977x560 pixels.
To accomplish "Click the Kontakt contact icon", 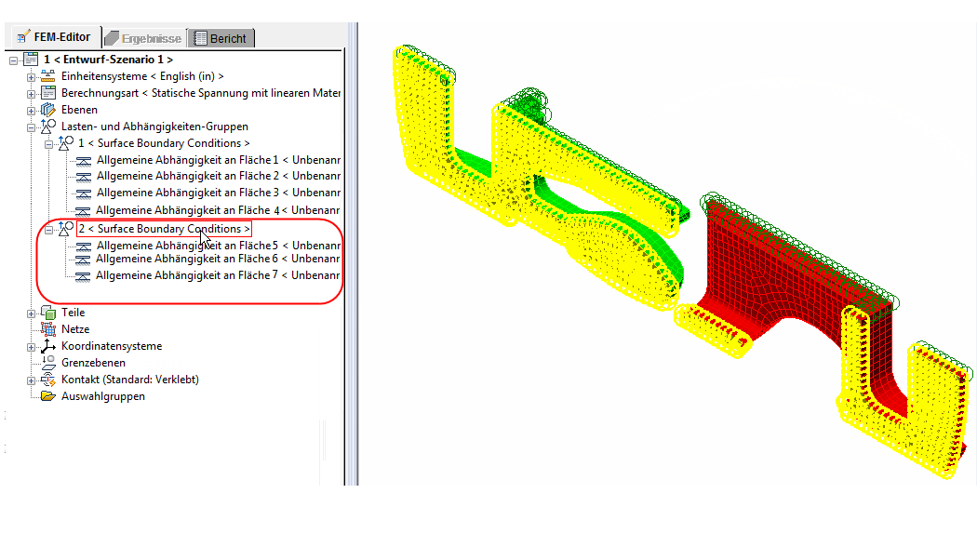I will pyautogui.click(x=48, y=380).
